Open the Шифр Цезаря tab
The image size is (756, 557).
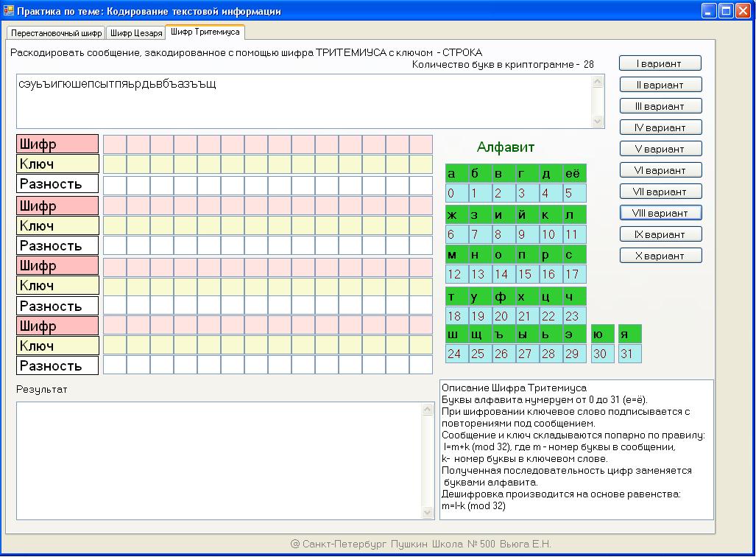[x=135, y=33]
